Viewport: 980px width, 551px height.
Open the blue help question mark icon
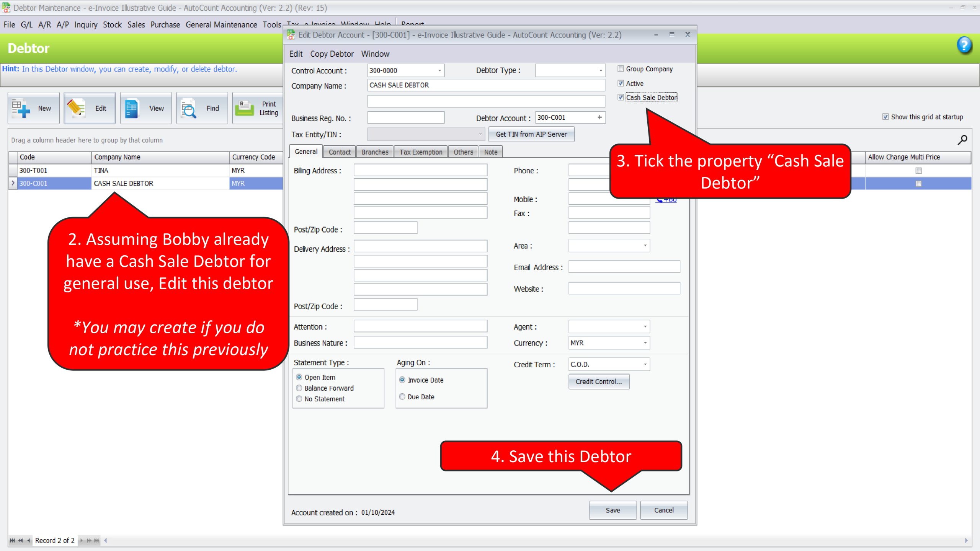point(964,45)
